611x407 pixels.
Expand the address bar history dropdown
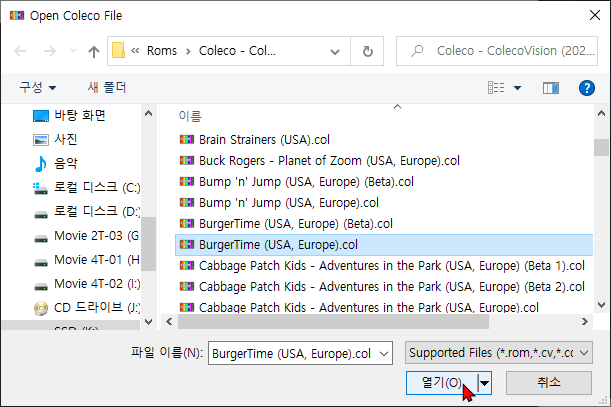(x=335, y=51)
